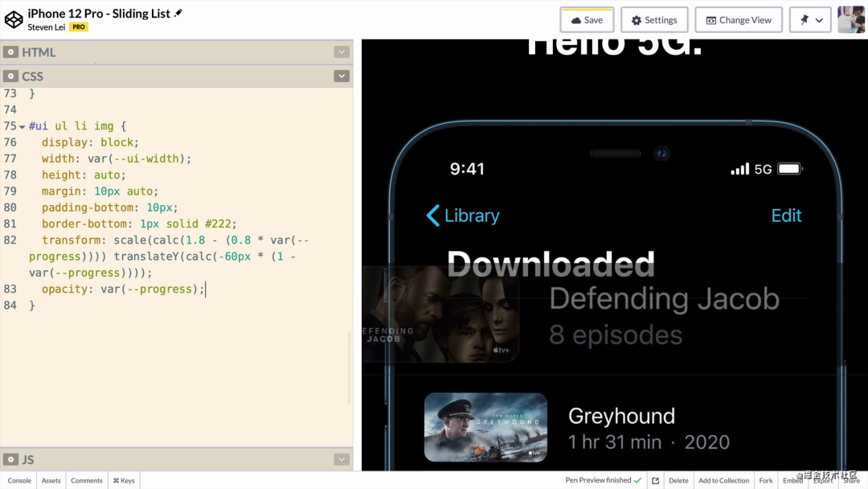Click the '#ui ul li img' selector
868x489 pixels.
click(x=71, y=126)
